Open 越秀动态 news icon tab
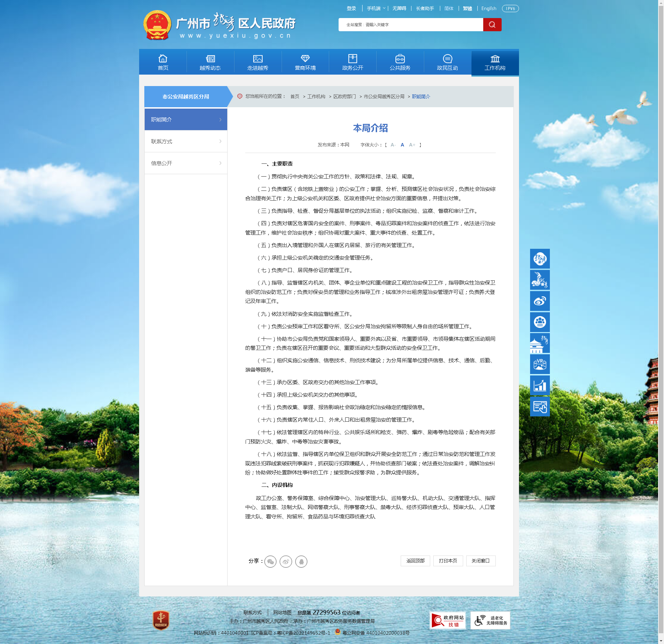The image size is (664, 644). (x=210, y=62)
